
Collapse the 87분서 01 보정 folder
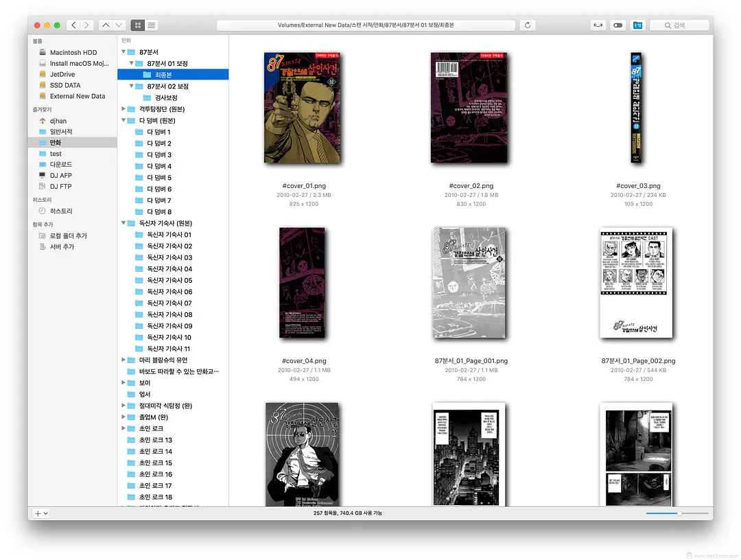[x=131, y=63]
